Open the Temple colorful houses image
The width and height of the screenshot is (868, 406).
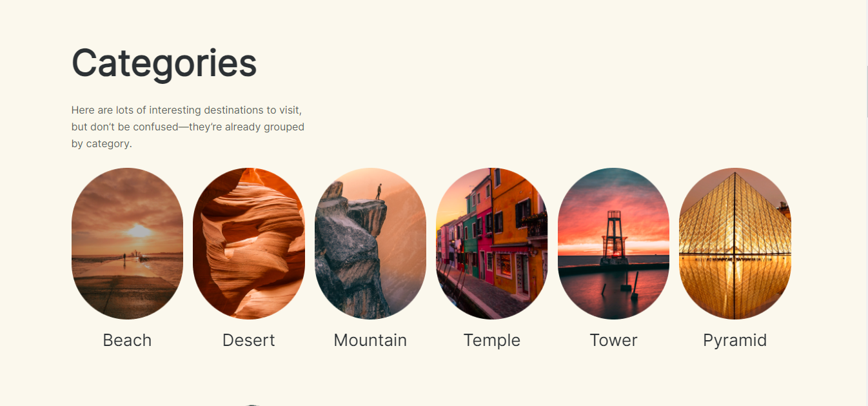[x=491, y=243]
